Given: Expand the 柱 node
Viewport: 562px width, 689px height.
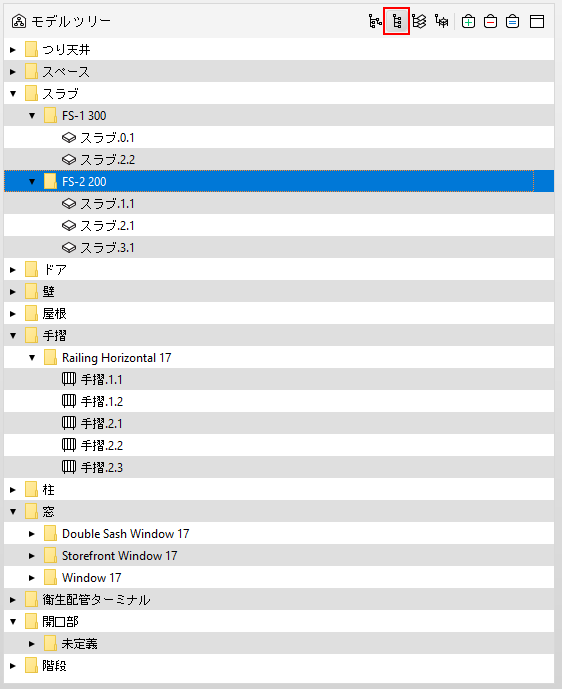Looking at the screenshot, I should (13, 490).
